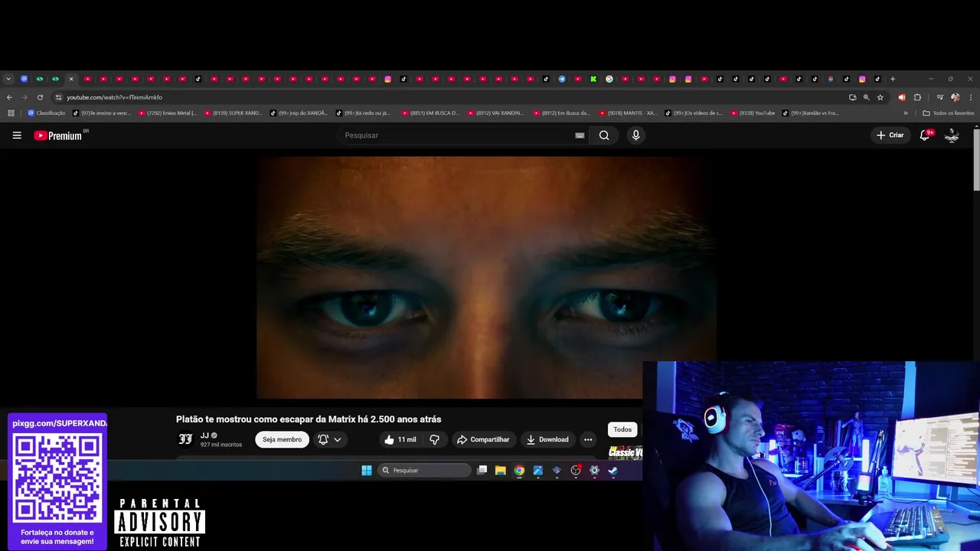Open the JJ channel name link
Viewport: 980px width, 551px height.
pos(204,435)
